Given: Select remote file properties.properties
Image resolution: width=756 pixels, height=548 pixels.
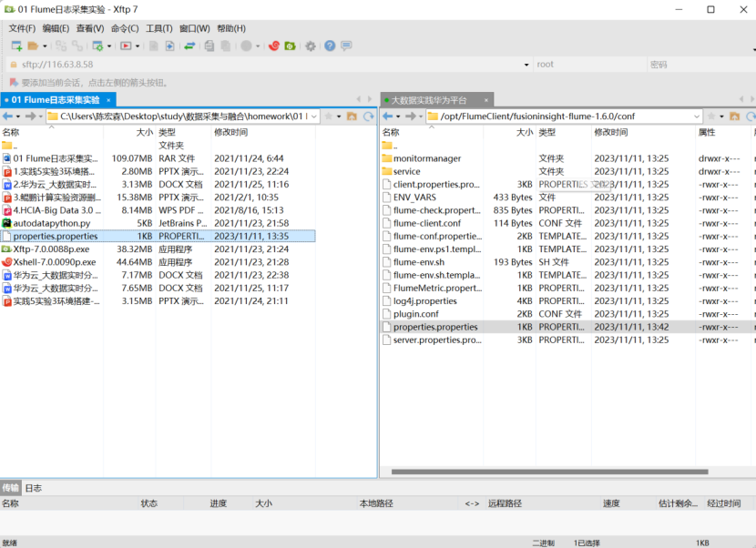Looking at the screenshot, I should [568, 327].
